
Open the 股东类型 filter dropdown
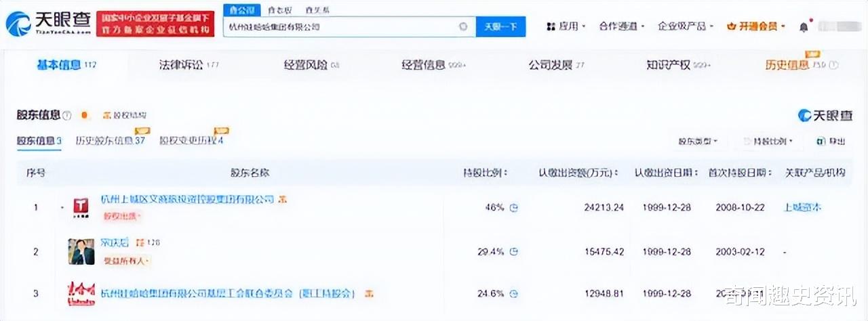[697, 142]
